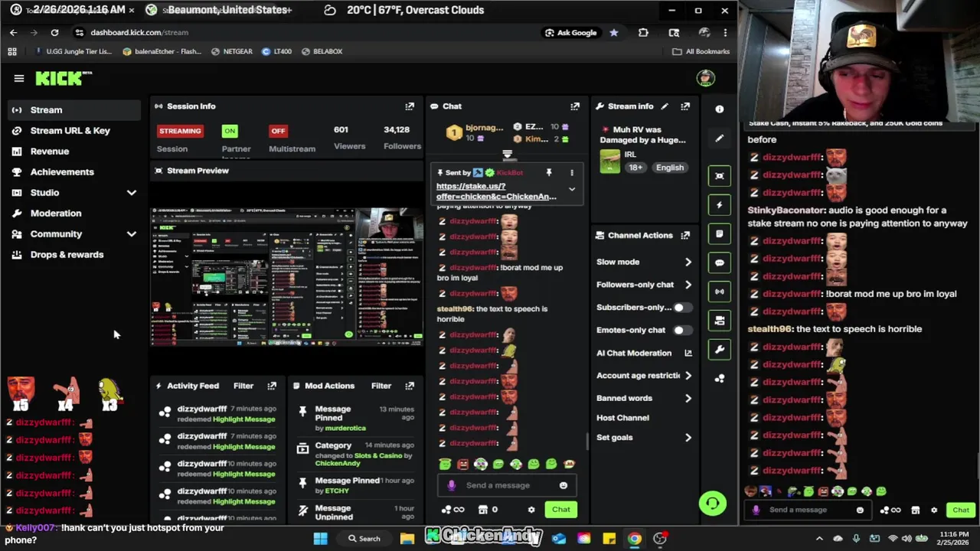Expand Banned words settings

(688, 398)
